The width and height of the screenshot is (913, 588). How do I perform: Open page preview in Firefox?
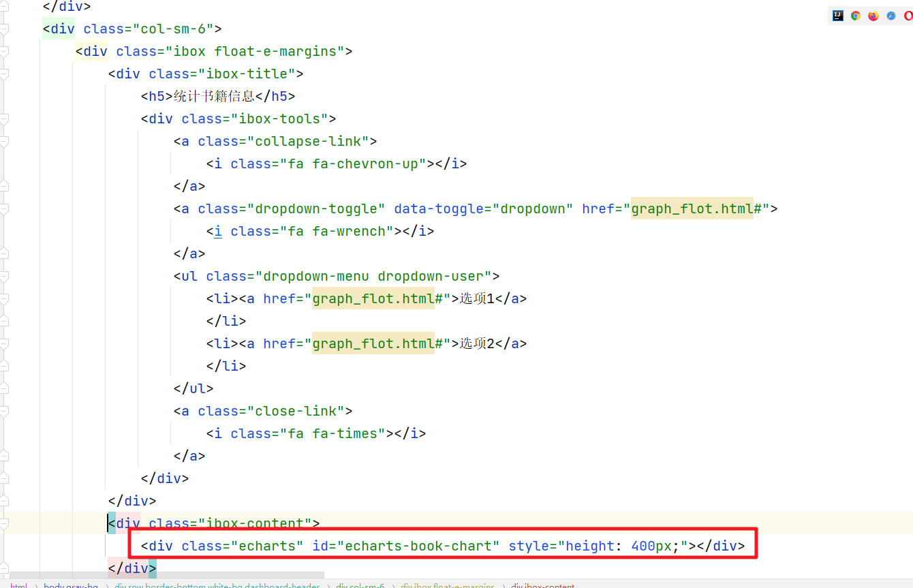(x=873, y=16)
